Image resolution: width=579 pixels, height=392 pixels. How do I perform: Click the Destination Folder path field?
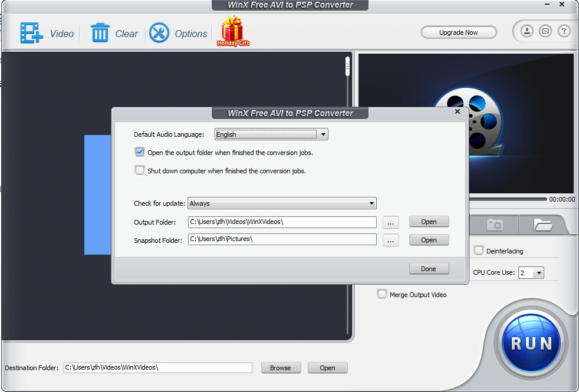point(157,368)
